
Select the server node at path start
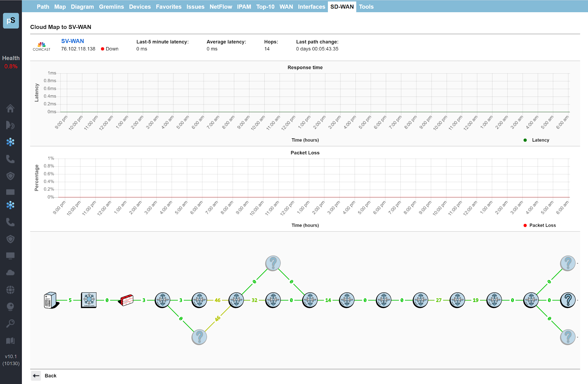51,300
